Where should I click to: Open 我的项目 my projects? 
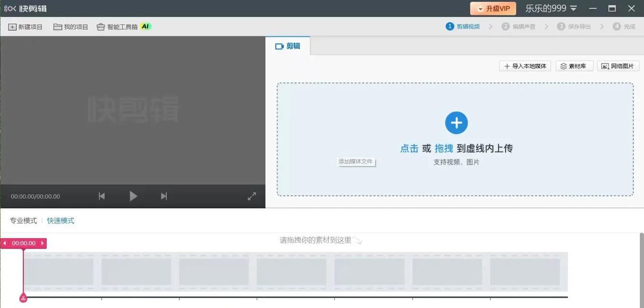(71, 27)
